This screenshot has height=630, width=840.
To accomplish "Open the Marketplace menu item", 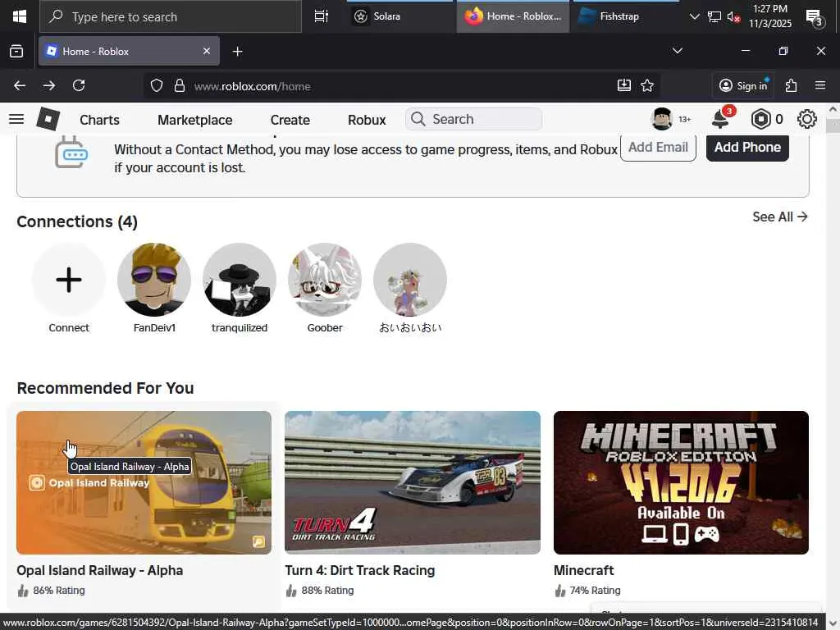I will 195,120.
